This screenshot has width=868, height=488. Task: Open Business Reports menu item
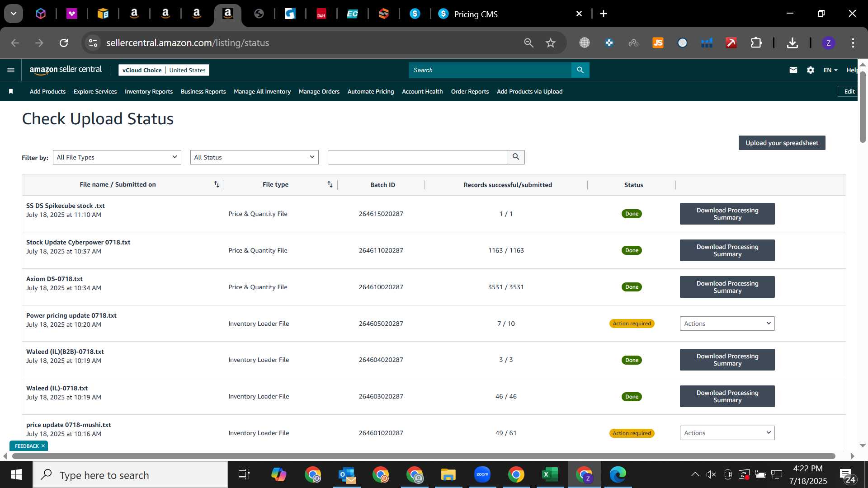coord(203,91)
